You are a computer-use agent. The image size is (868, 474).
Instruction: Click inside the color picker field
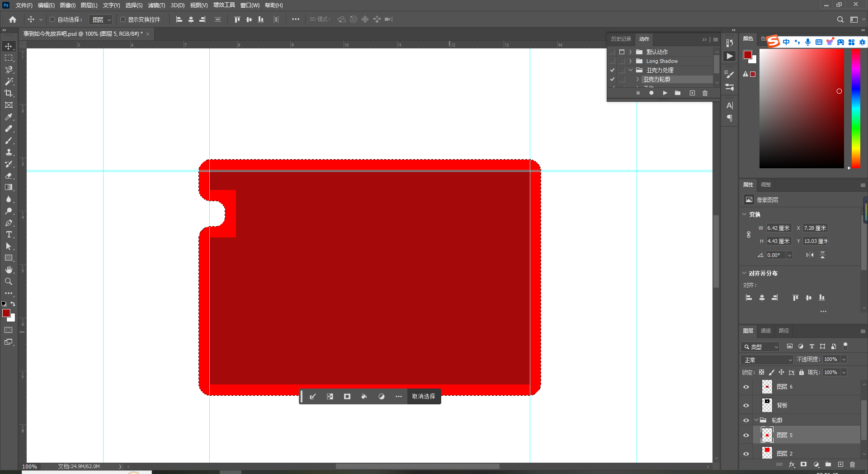tap(802, 108)
